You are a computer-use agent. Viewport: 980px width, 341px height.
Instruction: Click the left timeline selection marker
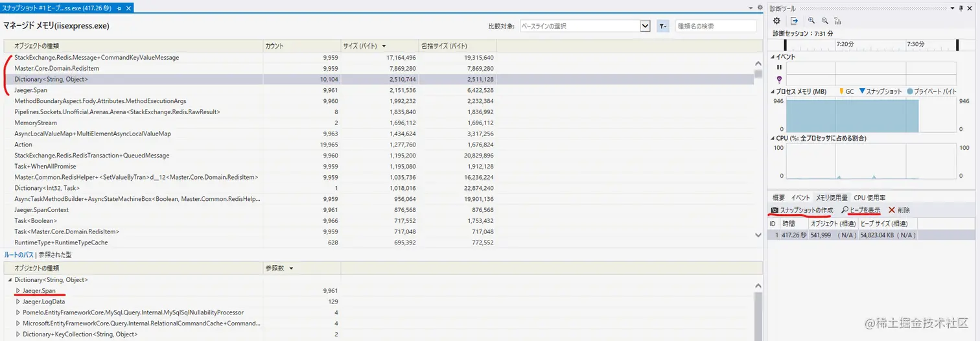[x=786, y=45]
